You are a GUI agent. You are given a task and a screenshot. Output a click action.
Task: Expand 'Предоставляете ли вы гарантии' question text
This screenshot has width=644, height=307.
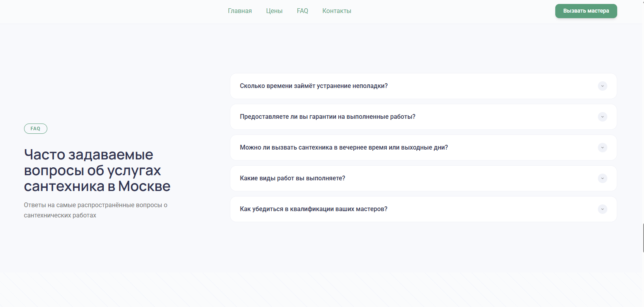[327, 117]
